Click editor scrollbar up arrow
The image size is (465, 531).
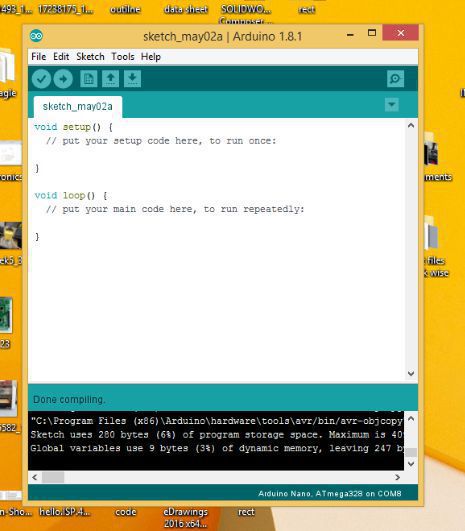tap(411, 125)
